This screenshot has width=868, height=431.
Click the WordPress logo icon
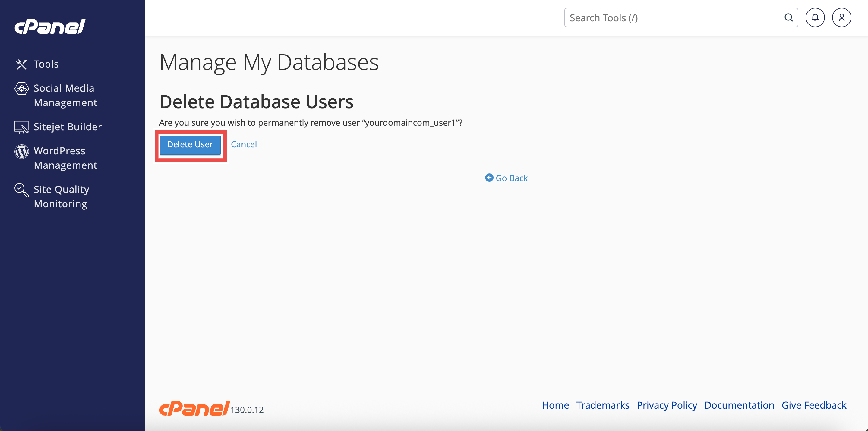point(22,151)
